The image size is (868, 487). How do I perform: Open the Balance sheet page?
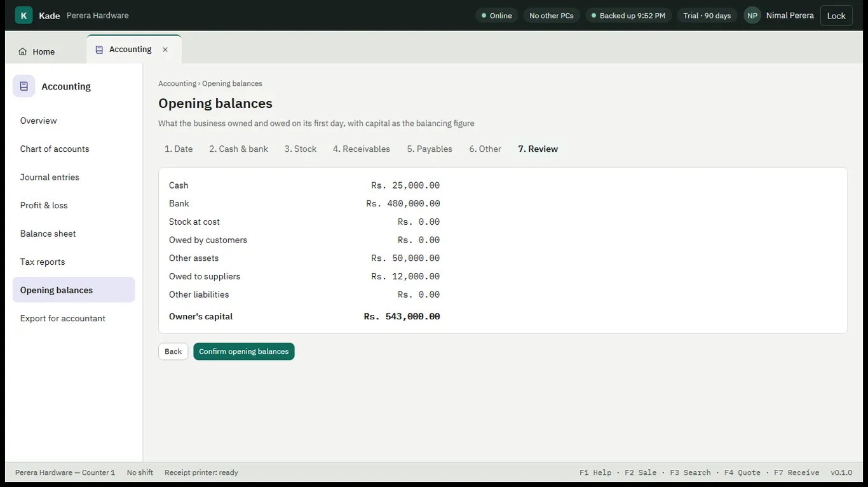74,234
